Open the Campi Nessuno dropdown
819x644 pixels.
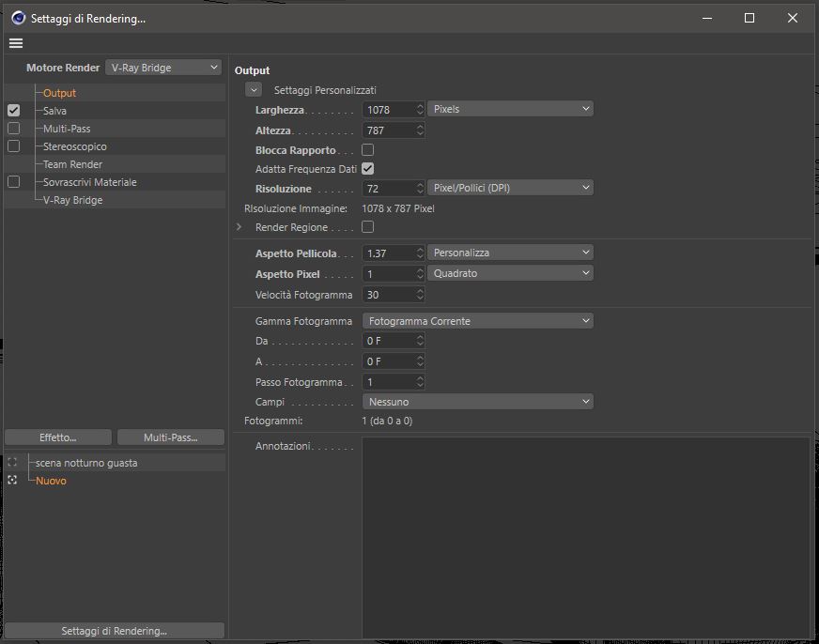pyautogui.click(x=478, y=402)
